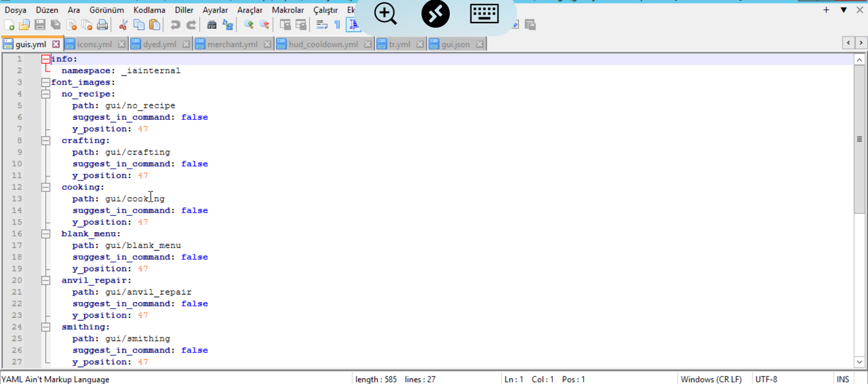Open the Dosya menu
This screenshot has height=384, width=868.
click(15, 10)
